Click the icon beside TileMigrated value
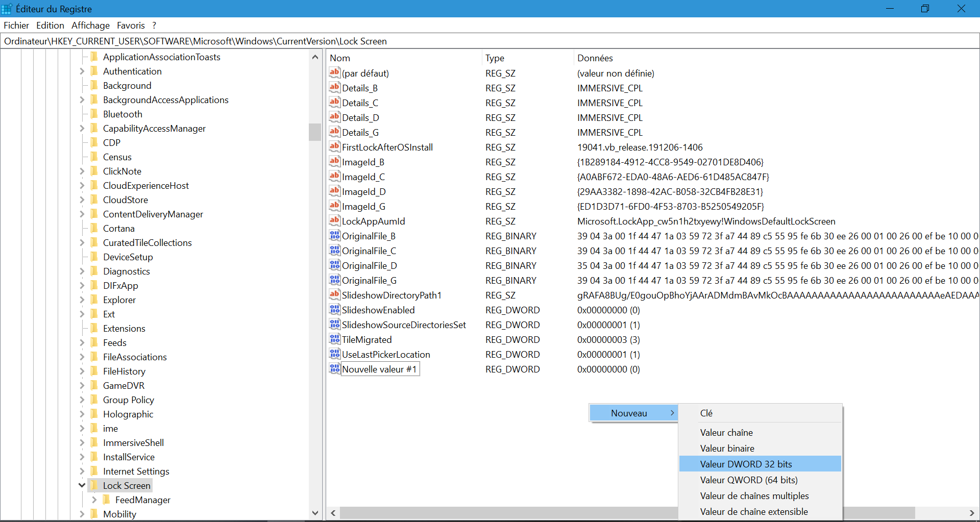This screenshot has width=980, height=522. coord(334,339)
